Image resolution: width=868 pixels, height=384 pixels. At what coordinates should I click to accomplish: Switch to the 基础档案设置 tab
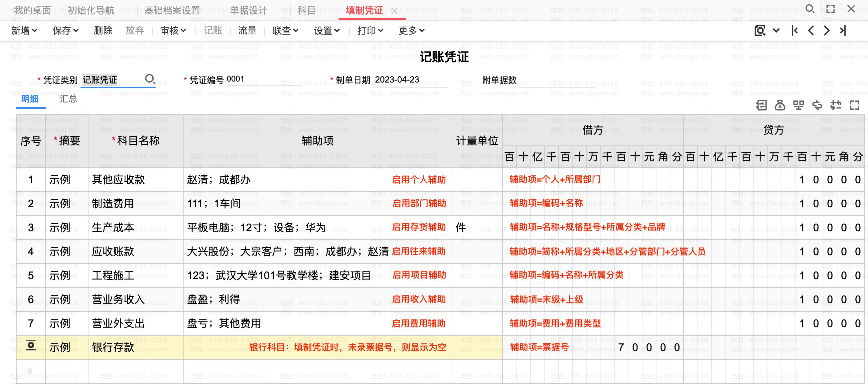point(172,10)
